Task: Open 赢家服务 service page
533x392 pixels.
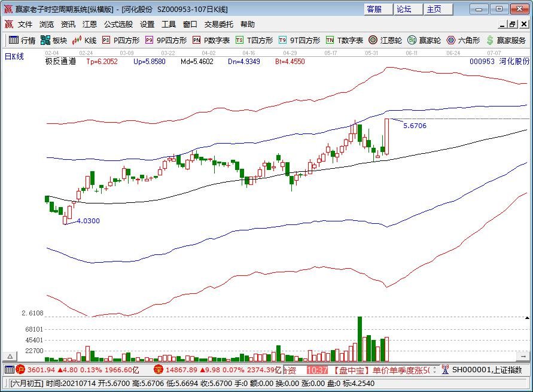Action: [x=506, y=41]
